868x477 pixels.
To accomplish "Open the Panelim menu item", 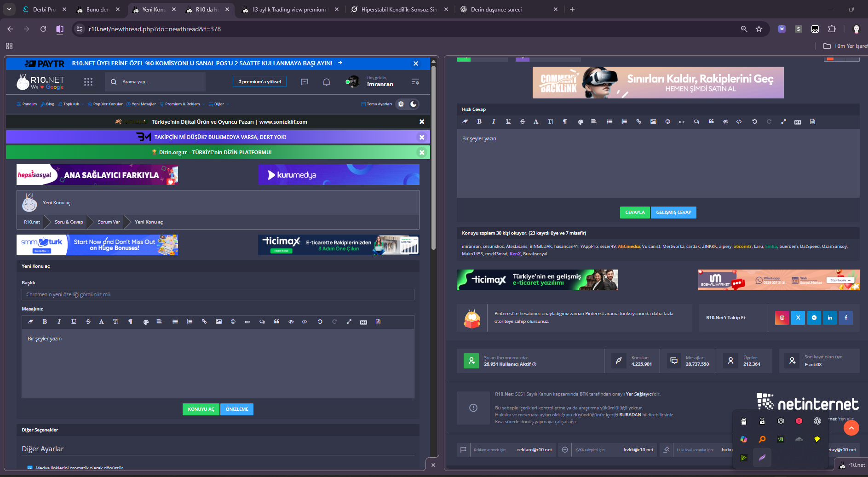I will (x=27, y=104).
